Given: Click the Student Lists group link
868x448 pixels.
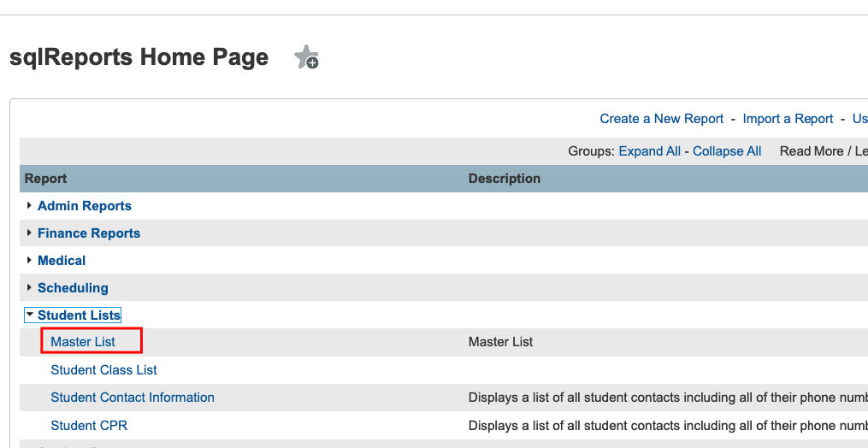Looking at the screenshot, I should tap(79, 315).
